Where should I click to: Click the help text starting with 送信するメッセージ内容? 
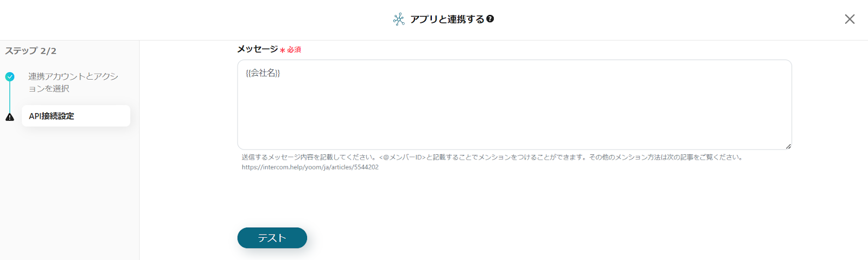(492, 157)
